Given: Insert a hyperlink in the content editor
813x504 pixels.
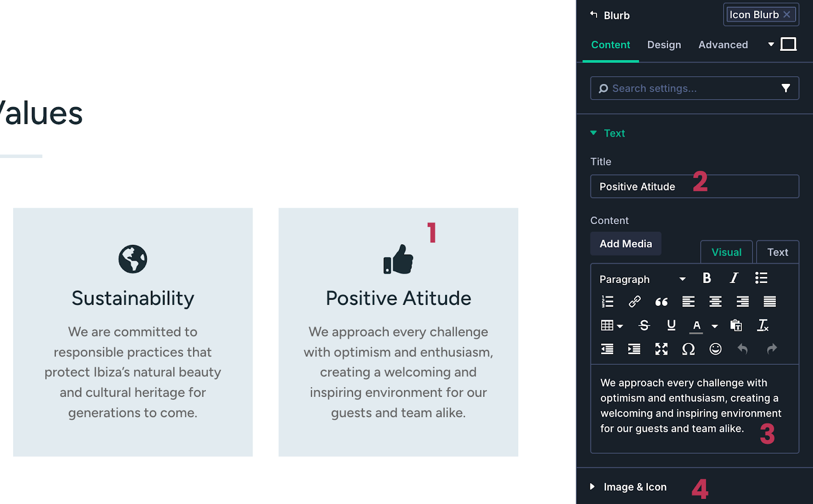Looking at the screenshot, I should pyautogui.click(x=634, y=301).
